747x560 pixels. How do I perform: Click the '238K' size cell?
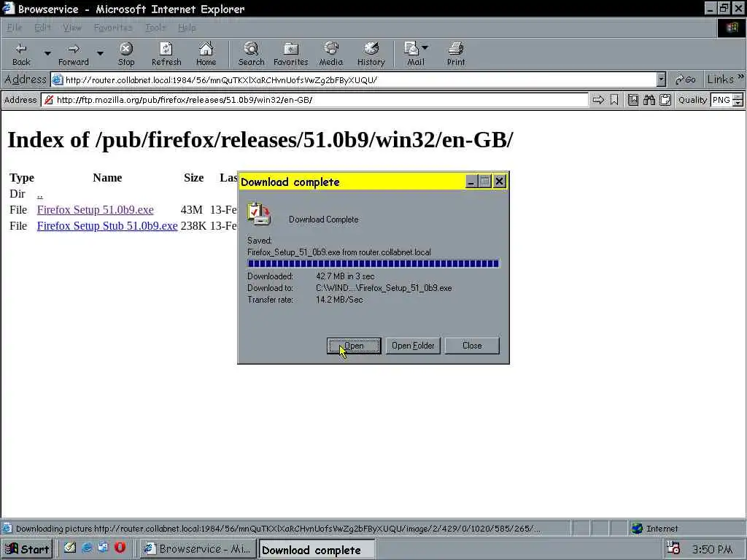click(x=193, y=226)
